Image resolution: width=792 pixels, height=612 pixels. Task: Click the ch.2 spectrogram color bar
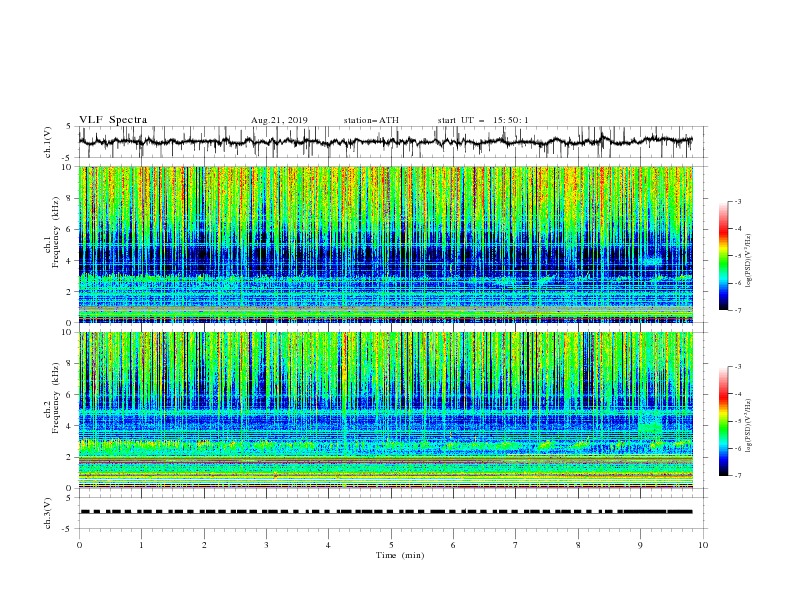pyautogui.click(x=723, y=421)
